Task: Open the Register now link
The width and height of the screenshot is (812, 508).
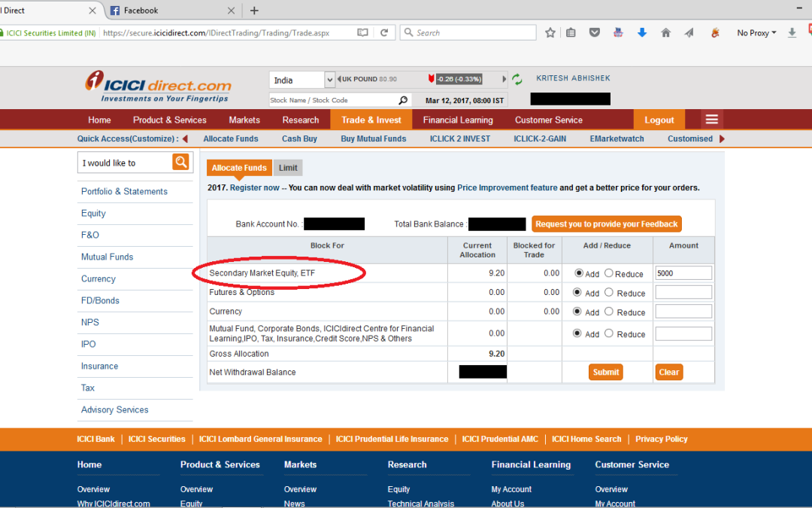Action: pos(255,187)
